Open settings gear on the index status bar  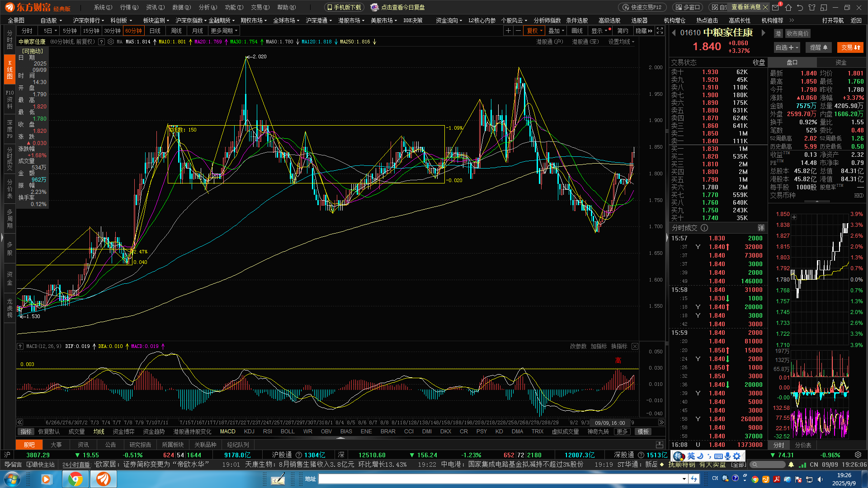[x=858, y=455]
